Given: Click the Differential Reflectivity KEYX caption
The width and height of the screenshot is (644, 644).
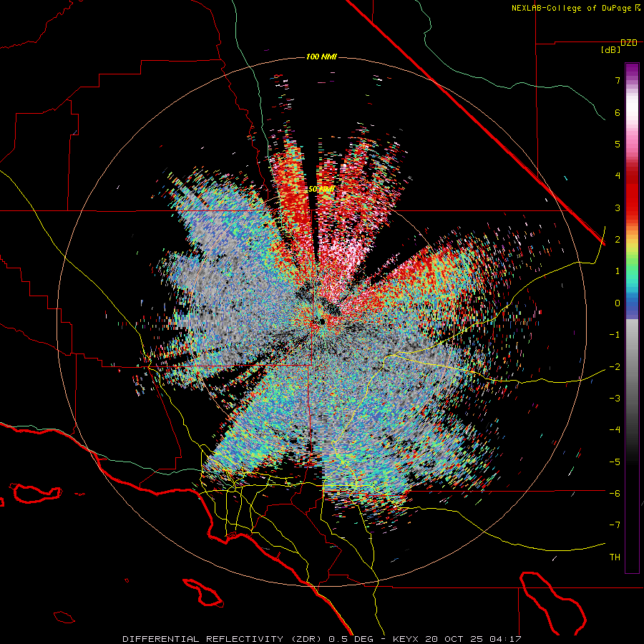Looking at the screenshot, I should coord(322,639).
